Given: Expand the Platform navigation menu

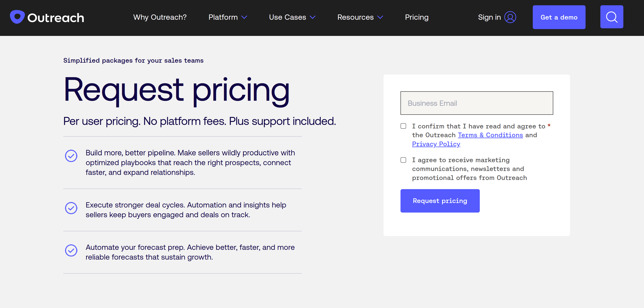Looking at the screenshot, I should coord(223,17).
